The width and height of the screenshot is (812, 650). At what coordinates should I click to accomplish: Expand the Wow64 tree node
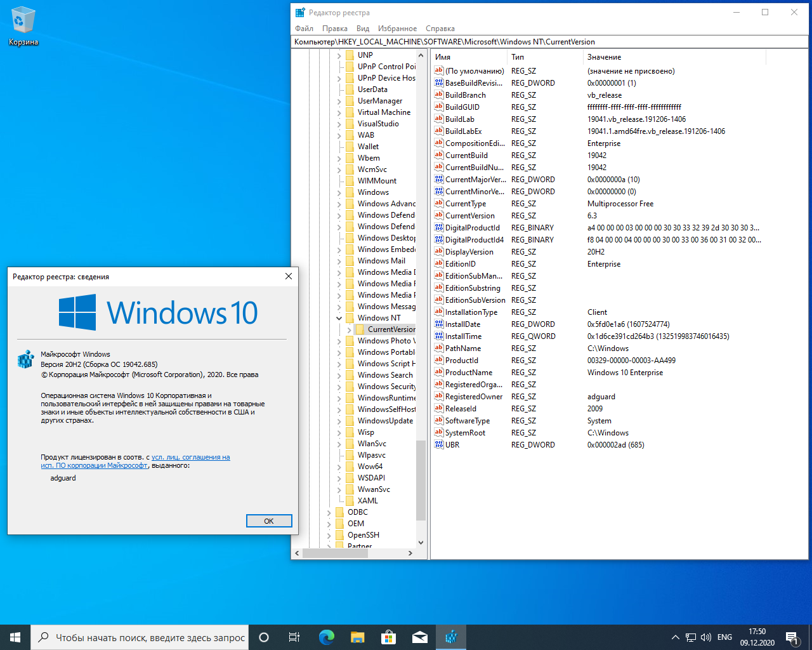(x=339, y=467)
